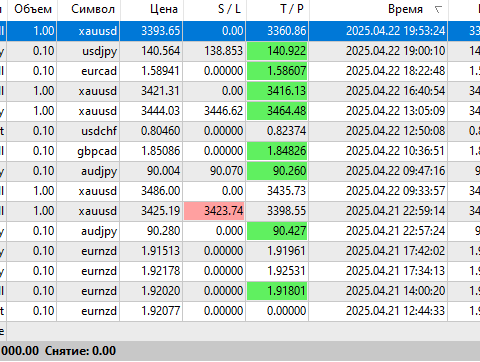The width and height of the screenshot is (480, 362).
Task: Click price 140.564
Action: click(x=160, y=51)
